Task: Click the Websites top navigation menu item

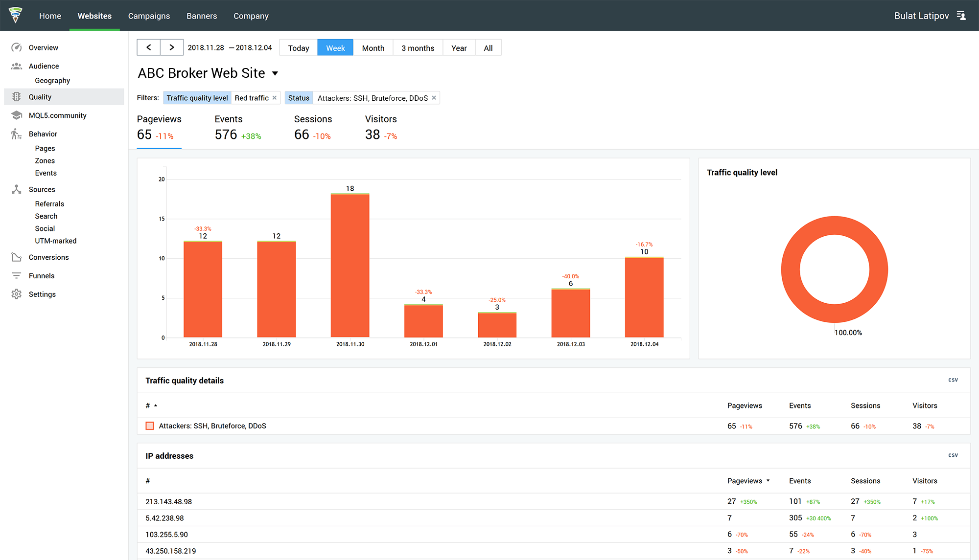Action: tap(93, 16)
